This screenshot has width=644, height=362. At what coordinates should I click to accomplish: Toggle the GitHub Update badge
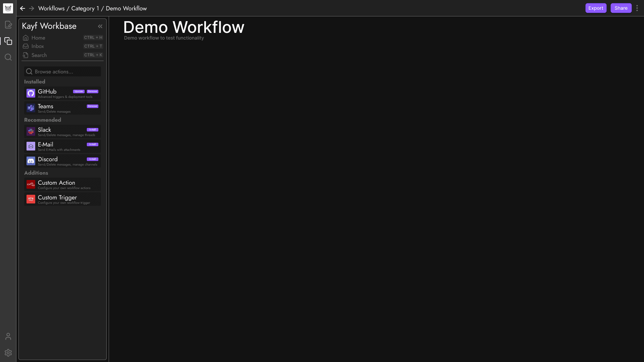78,91
